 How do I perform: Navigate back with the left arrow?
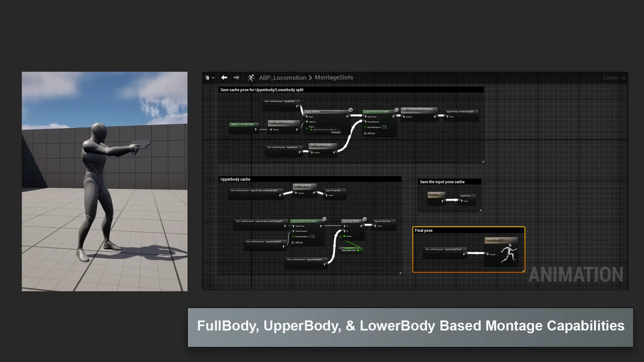point(224,77)
